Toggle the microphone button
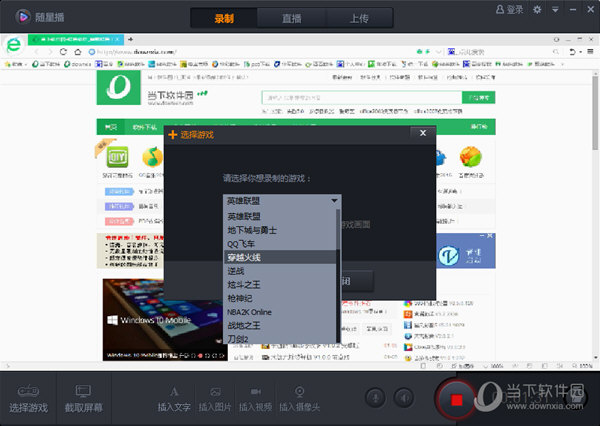600x426 pixels. (376, 398)
